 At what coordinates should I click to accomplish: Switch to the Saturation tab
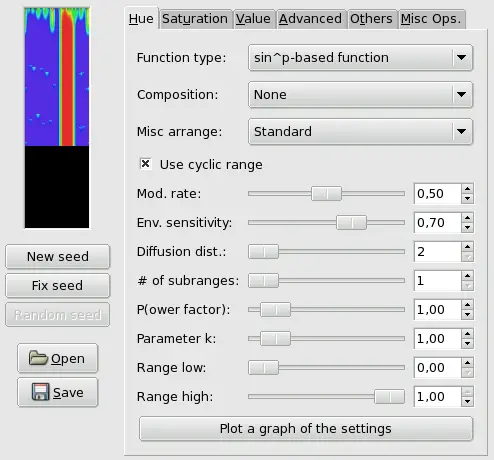coord(196,19)
